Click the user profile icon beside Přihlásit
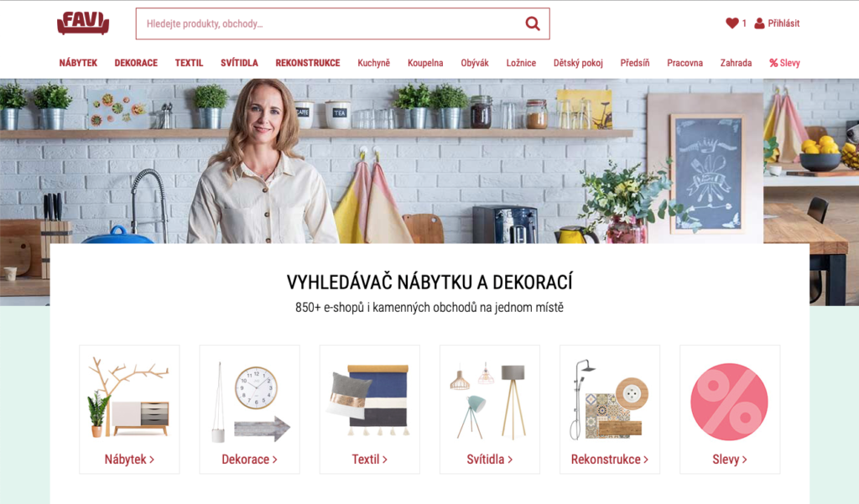This screenshot has width=859, height=504. 759,23
